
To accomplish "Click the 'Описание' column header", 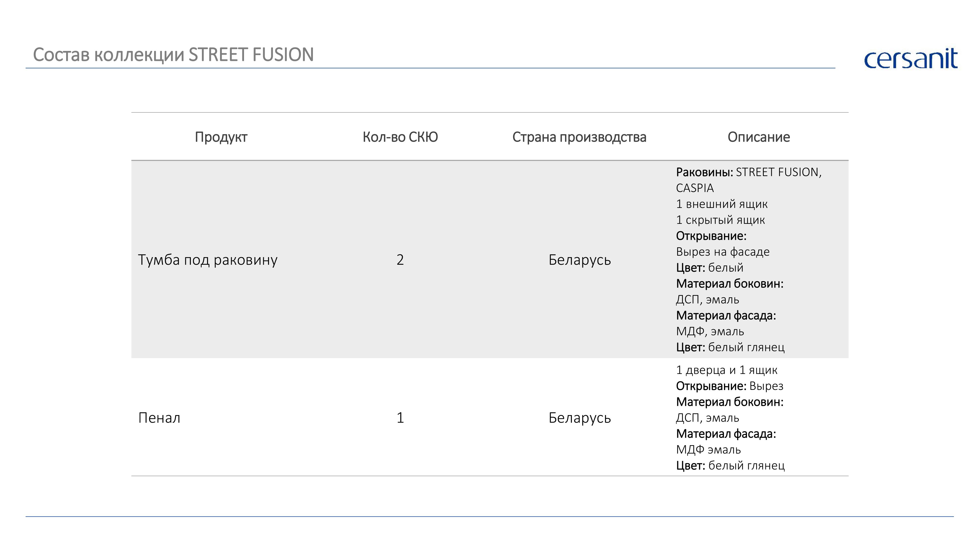I will tap(759, 137).
